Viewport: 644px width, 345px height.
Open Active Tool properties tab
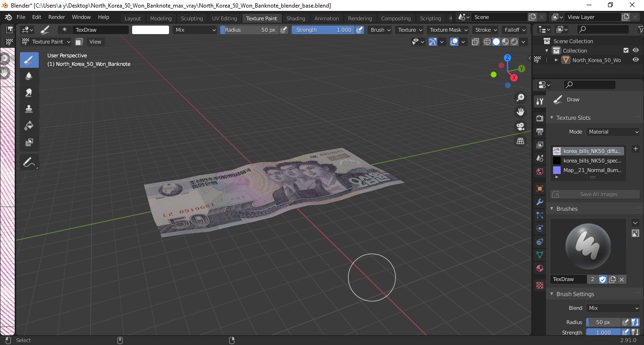pos(539,101)
